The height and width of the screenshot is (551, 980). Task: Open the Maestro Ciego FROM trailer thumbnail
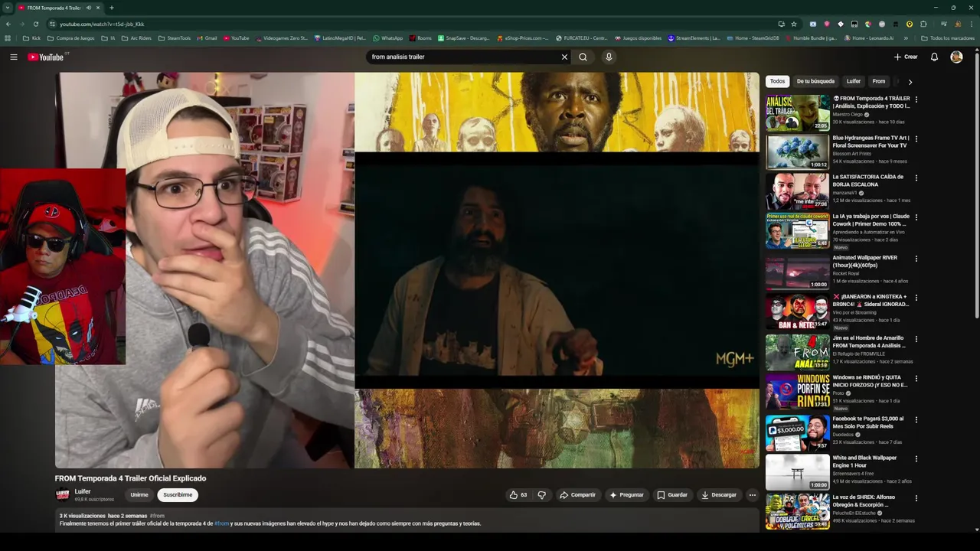click(797, 112)
